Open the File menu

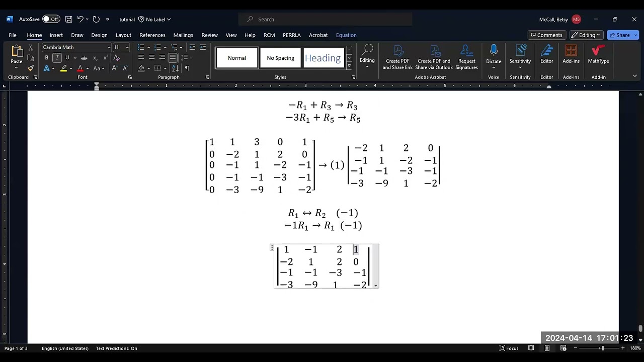13,35
